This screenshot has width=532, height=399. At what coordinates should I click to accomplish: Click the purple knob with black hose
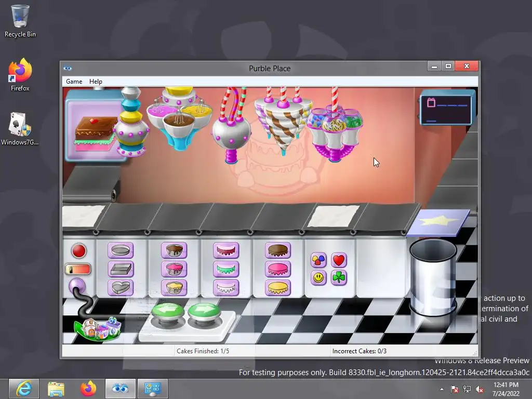pyautogui.click(x=77, y=286)
